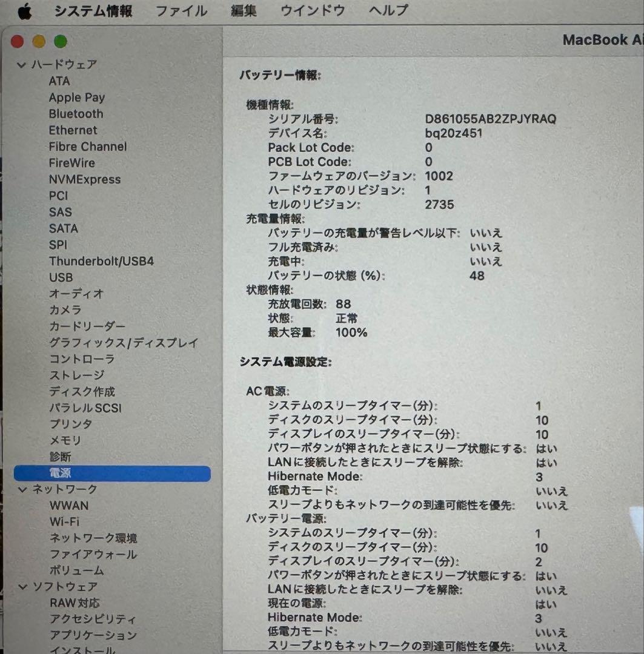Collapse the ネットワーク section
This screenshot has height=654, width=644.
coord(22,489)
